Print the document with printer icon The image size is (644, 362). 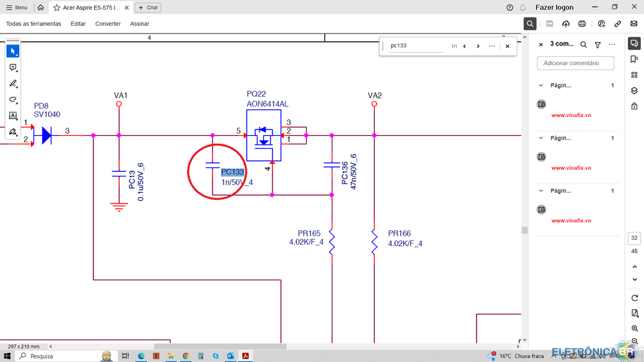pyautogui.click(x=582, y=24)
